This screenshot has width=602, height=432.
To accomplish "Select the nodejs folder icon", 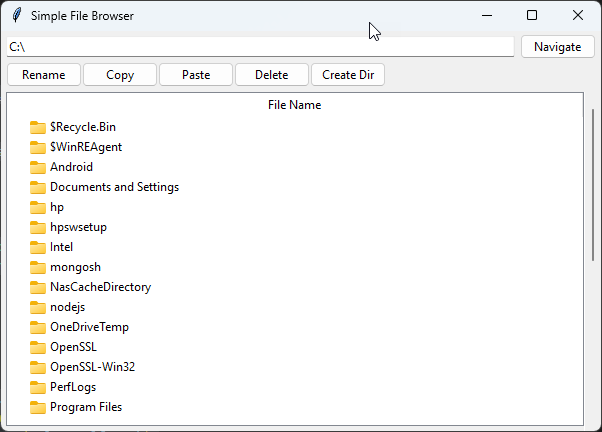I will pos(38,307).
